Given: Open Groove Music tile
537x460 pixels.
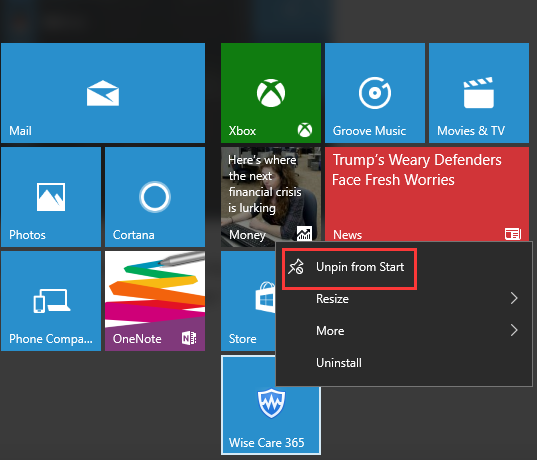Looking at the screenshot, I should pyautogui.click(x=375, y=93).
